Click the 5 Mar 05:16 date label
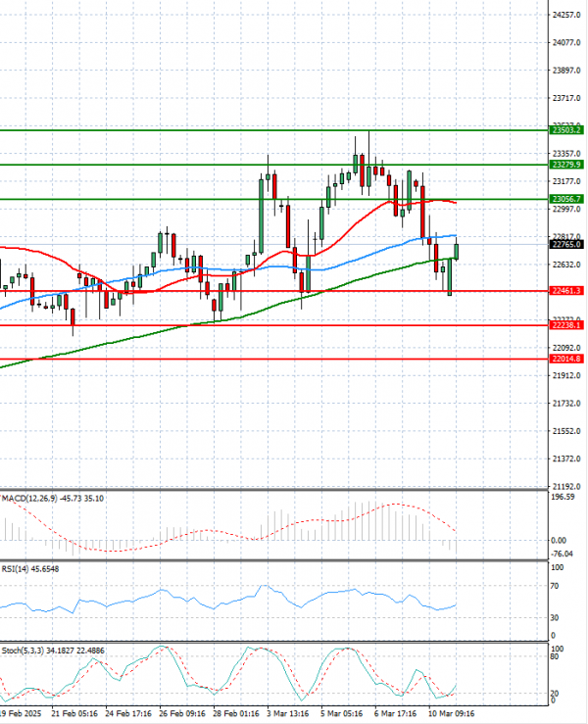 (342, 713)
